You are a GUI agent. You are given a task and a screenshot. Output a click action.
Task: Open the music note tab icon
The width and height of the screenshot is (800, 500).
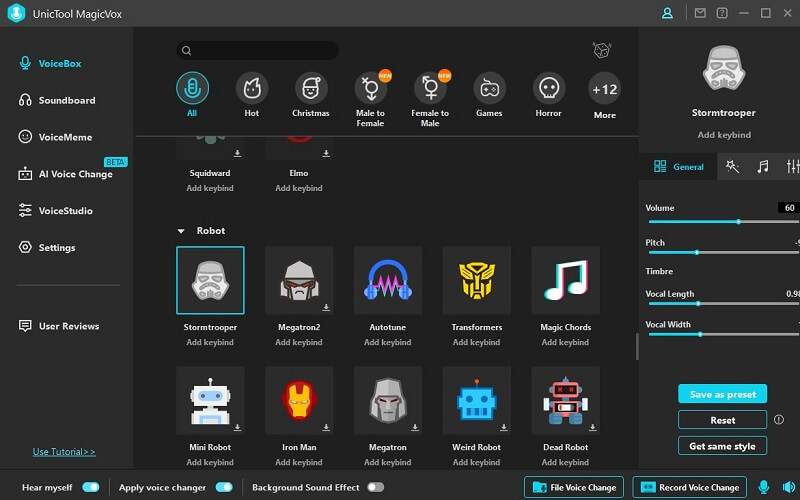point(763,167)
